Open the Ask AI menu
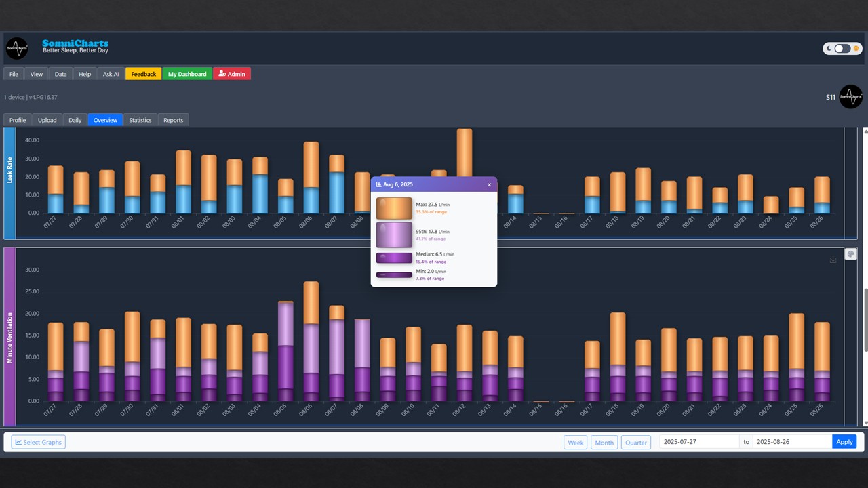Image resolution: width=868 pixels, height=488 pixels. click(x=111, y=74)
